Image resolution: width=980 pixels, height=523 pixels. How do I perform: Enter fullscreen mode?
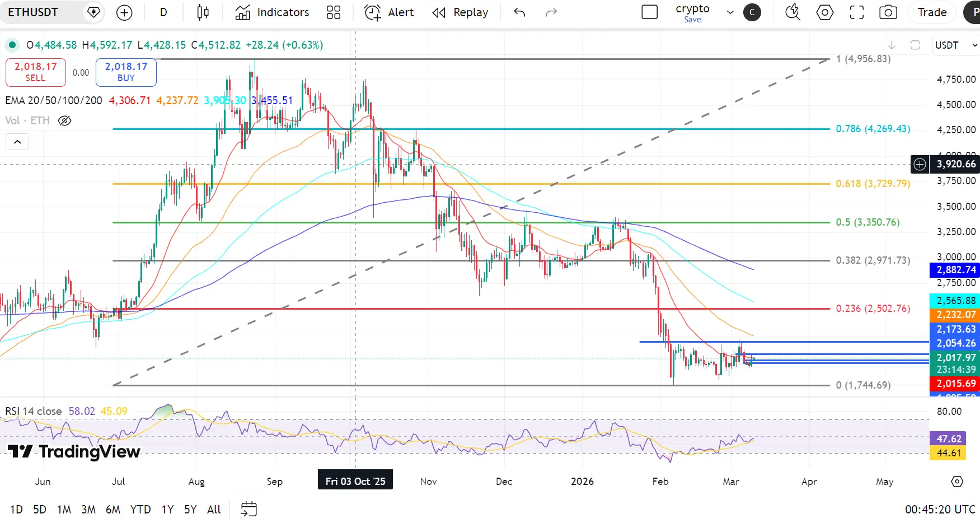(857, 12)
